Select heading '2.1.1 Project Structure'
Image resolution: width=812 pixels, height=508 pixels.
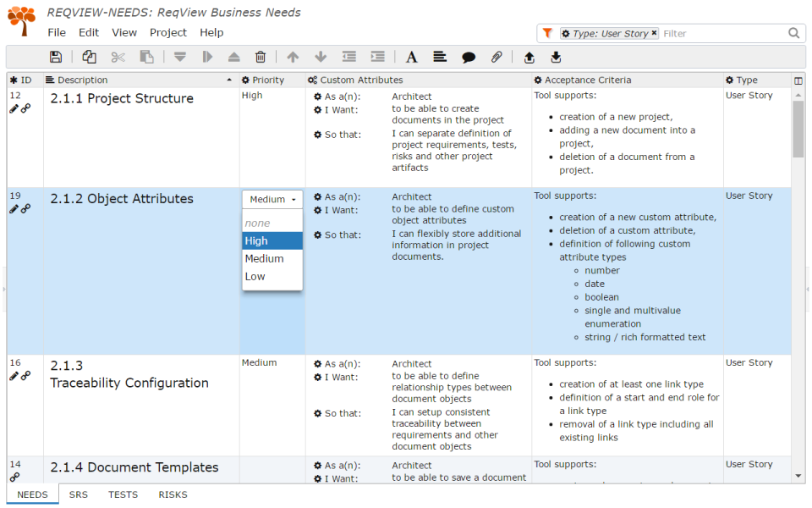click(x=122, y=98)
